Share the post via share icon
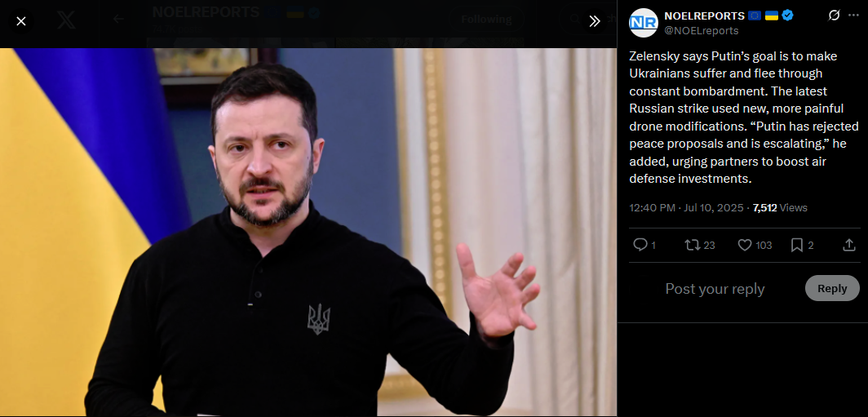 [x=849, y=245]
